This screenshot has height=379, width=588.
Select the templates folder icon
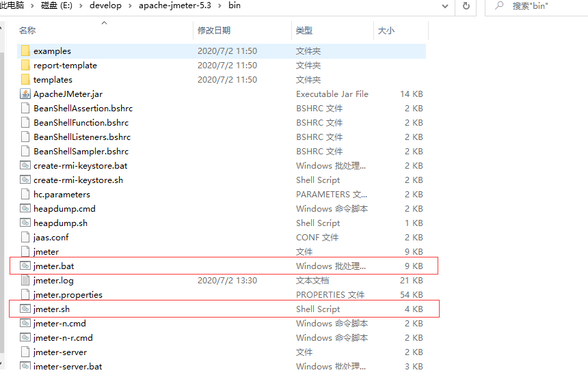point(25,79)
